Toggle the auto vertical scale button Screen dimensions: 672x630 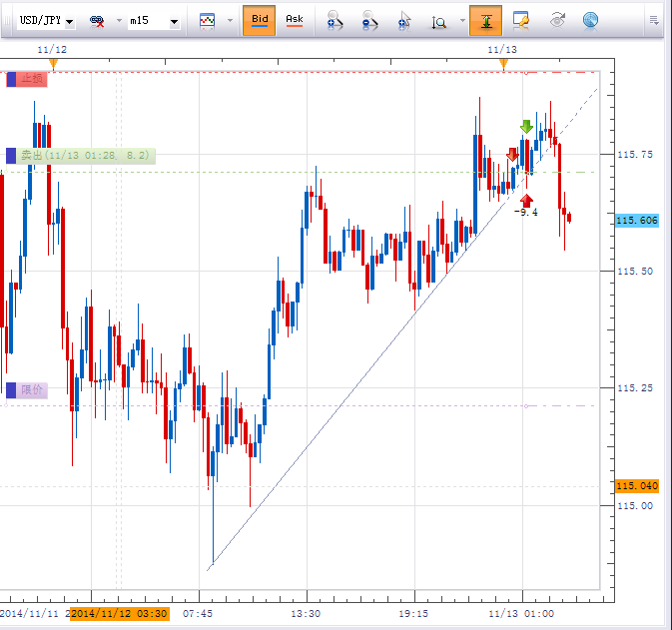(x=485, y=20)
